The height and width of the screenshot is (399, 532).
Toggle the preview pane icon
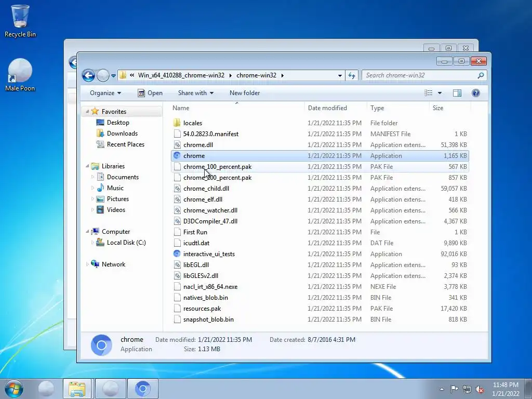pos(457,93)
